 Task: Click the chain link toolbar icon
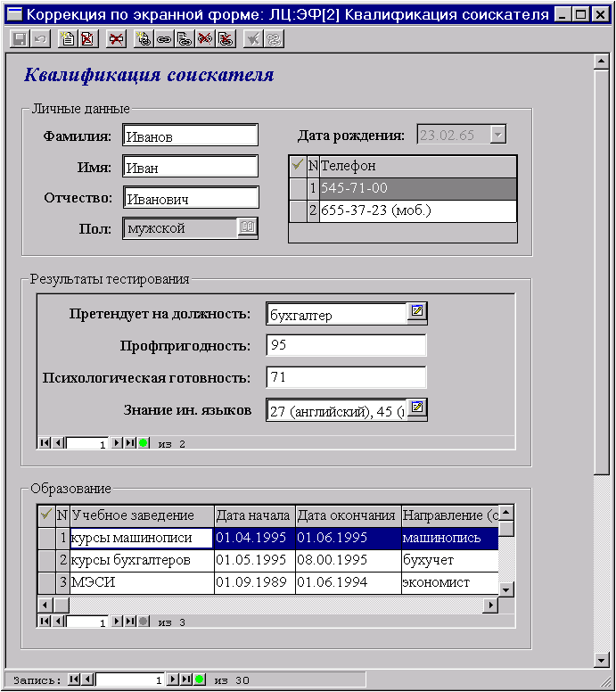point(164,39)
